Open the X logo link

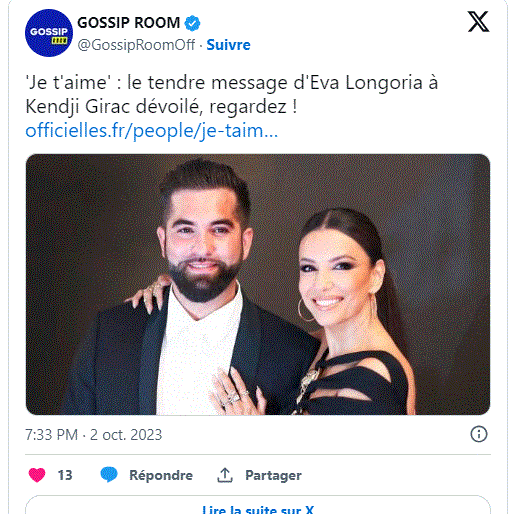click(478, 22)
